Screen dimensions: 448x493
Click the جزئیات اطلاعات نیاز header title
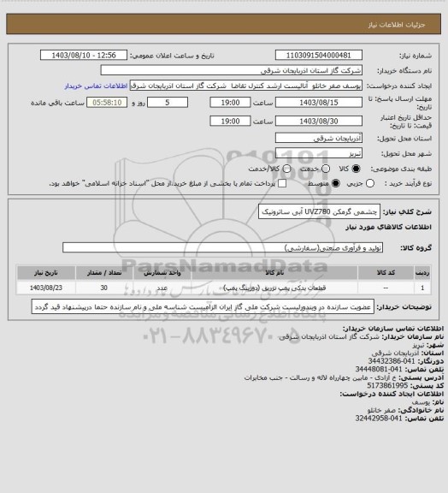pyautogui.click(x=397, y=25)
